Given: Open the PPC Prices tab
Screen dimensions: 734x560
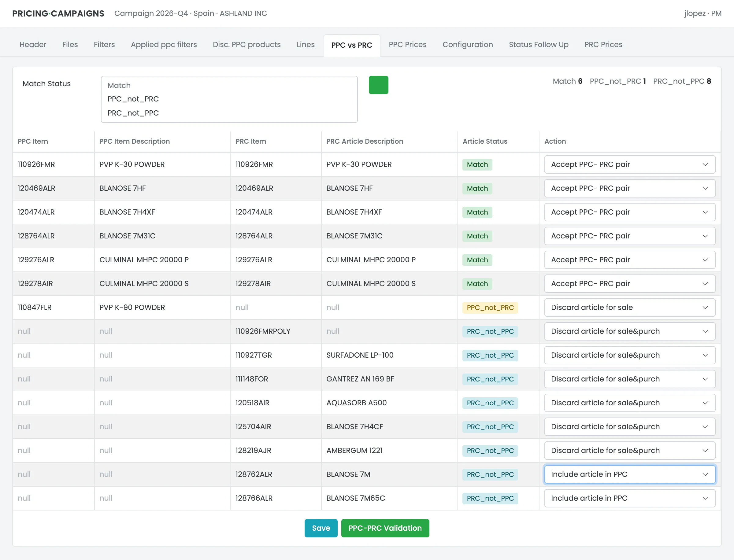Looking at the screenshot, I should tap(407, 45).
